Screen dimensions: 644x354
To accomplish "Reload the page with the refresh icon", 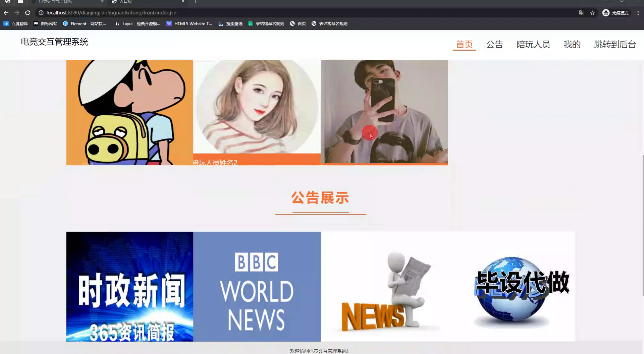I will (28, 13).
